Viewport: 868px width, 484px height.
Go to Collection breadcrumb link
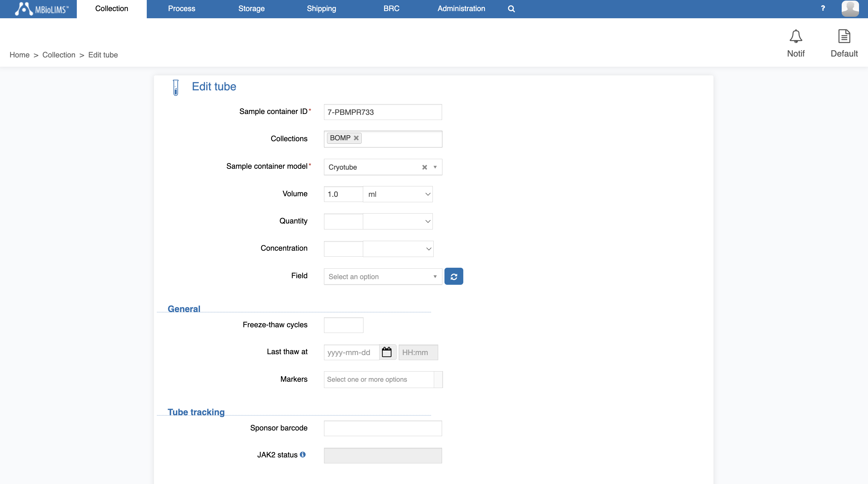tap(59, 55)
